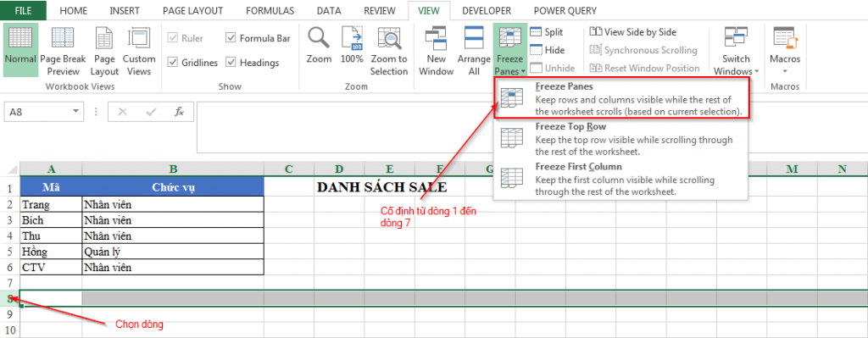Click Synchronous Scrolling

point(643,50)
